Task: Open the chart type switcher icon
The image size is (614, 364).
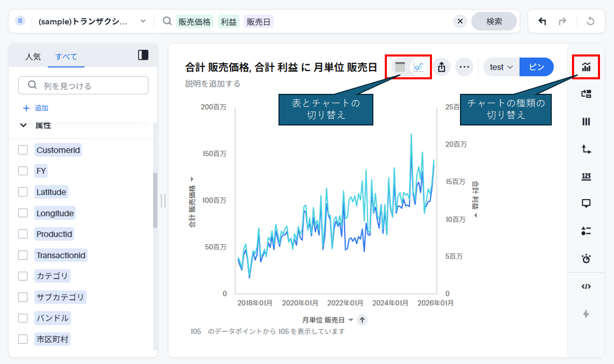Action: click(586, 67)
